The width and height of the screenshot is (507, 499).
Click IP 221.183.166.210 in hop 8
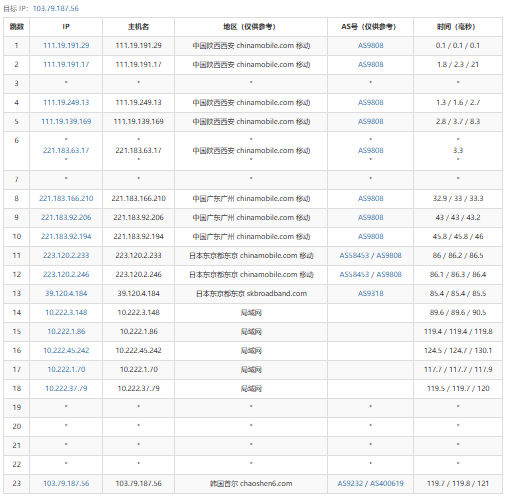pos(66,198)
